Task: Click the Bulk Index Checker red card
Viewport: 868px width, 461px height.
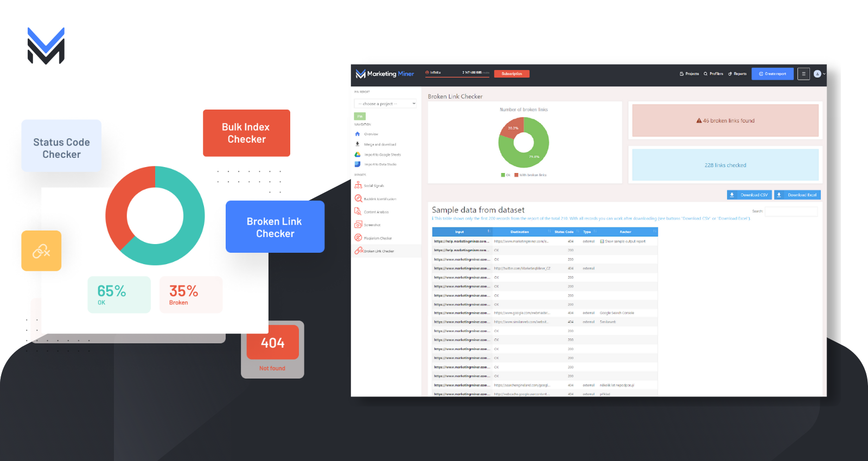Action: tap(246, 133)
